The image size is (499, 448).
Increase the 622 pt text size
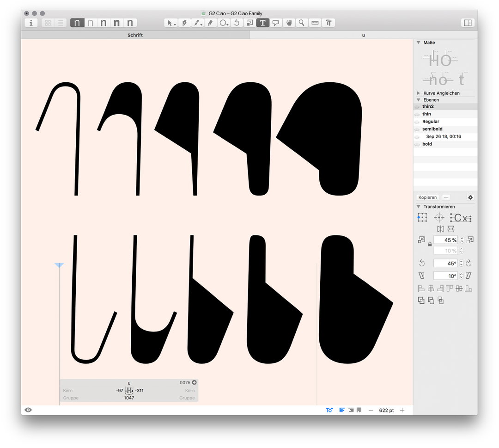402,411
